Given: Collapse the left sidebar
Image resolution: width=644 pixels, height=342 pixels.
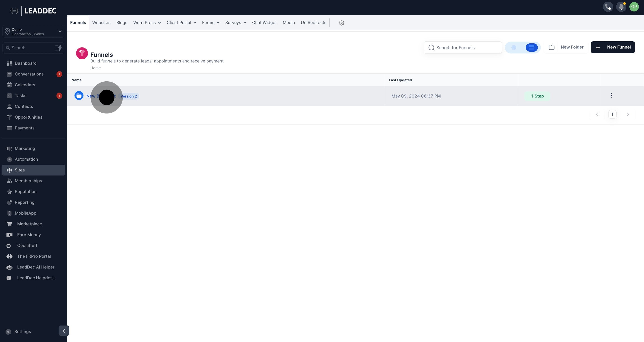Looking at the screenshot, I should point(64,331).
